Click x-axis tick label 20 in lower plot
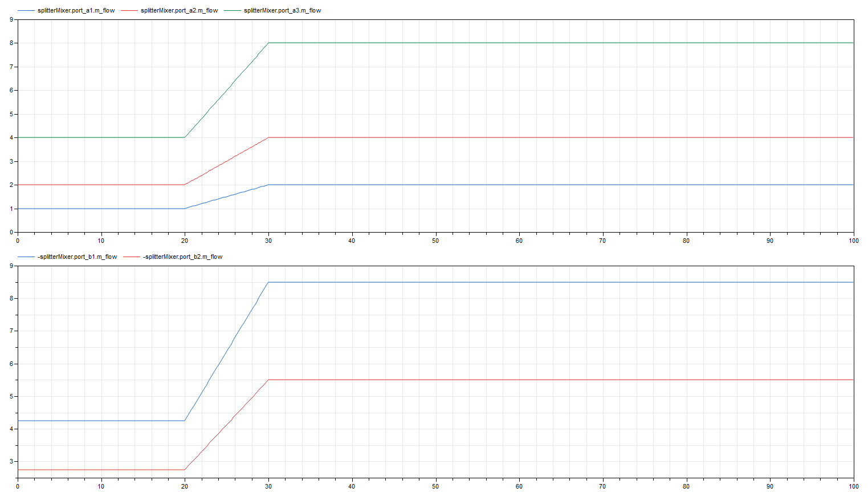 [185, 487]
